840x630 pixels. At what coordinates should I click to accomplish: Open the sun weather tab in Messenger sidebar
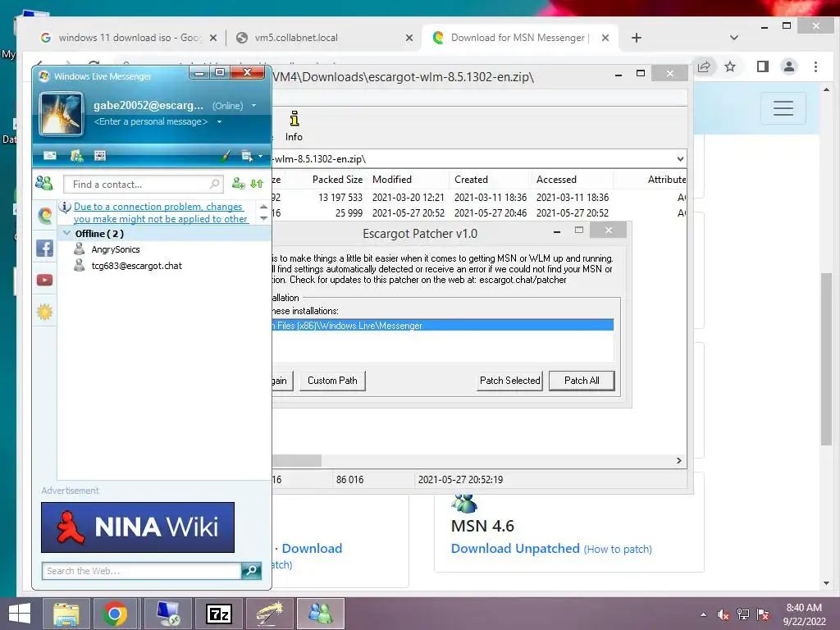click(45, 312)
